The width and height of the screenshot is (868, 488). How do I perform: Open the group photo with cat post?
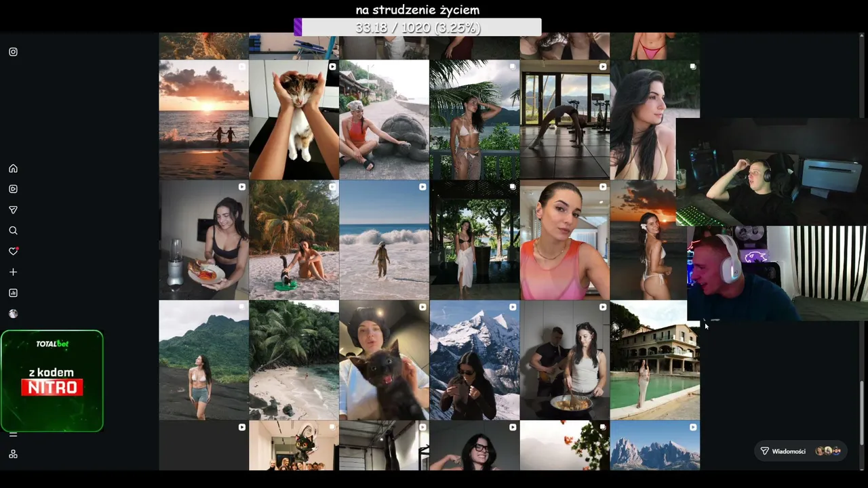click(x=294, y=446)
